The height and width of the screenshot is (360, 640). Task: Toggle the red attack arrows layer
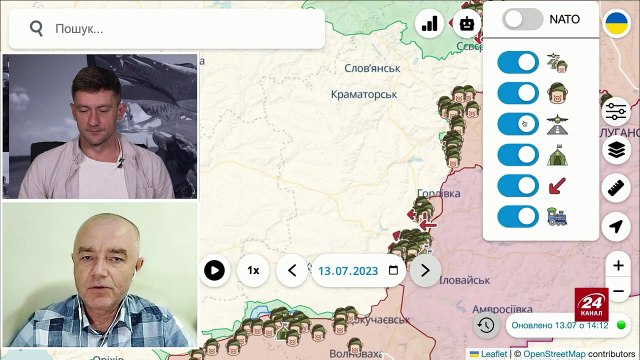coord(518,185)
